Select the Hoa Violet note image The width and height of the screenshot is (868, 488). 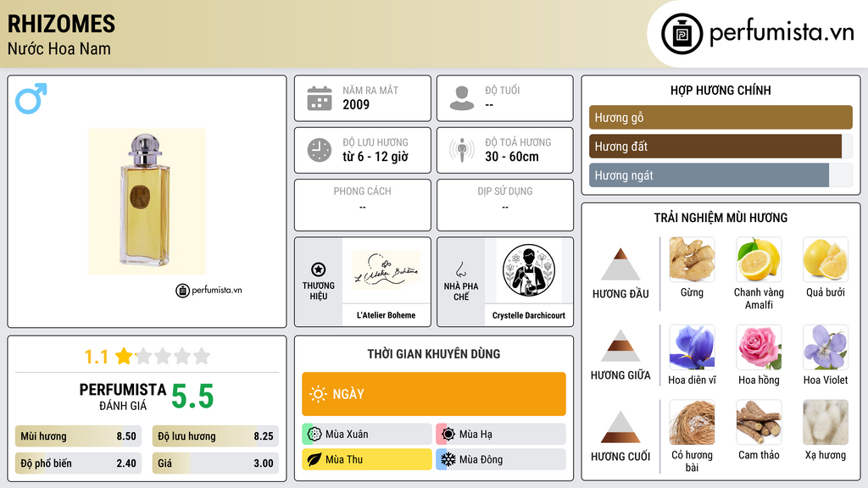tap(826, 347)
